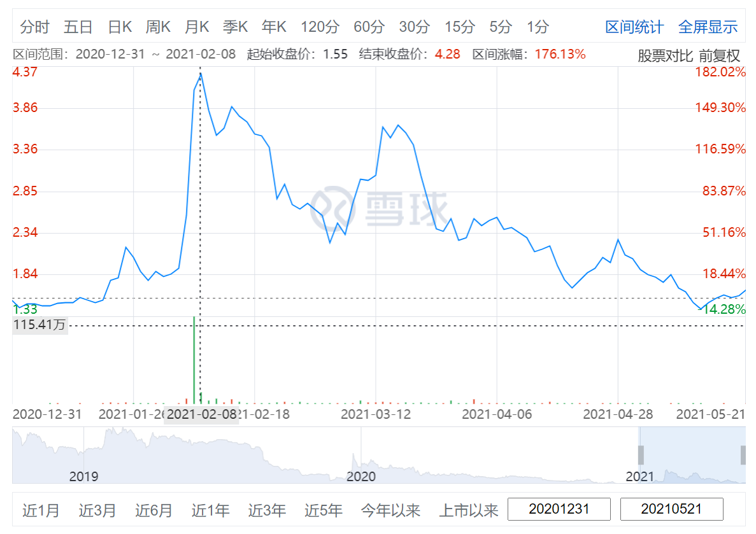Click the tall green volume bar

[x=194, y=360]
